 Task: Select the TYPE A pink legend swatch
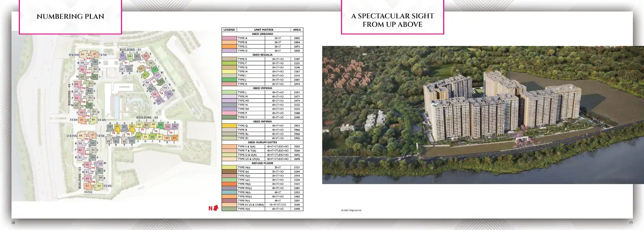click(x=229, y=38)
